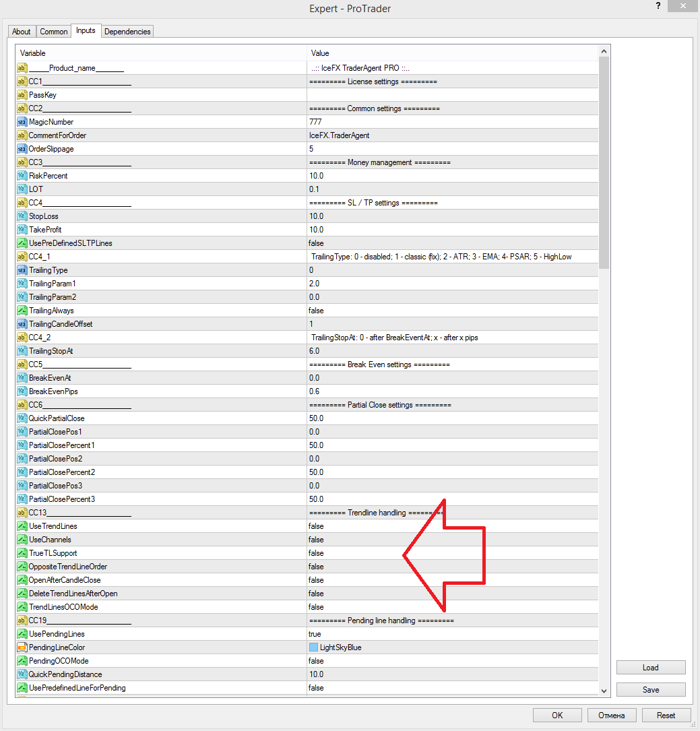Click the bool icon beside TrailingAlways

(22, 311)
